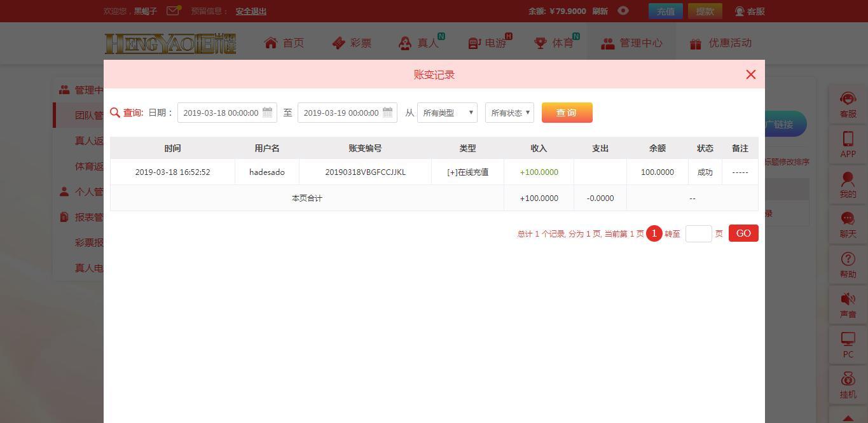Click the 收入 column header
This screenshot has height=423, width=868.
pos(539,148)
